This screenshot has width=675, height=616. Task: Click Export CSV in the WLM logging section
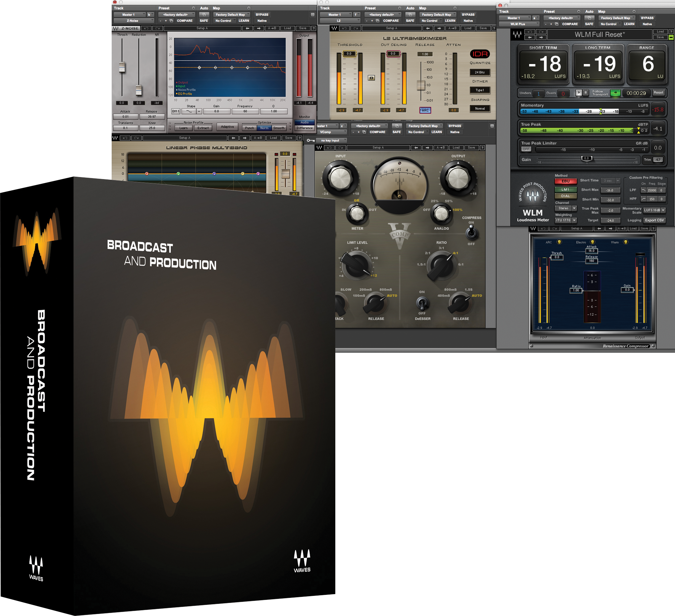654,220
